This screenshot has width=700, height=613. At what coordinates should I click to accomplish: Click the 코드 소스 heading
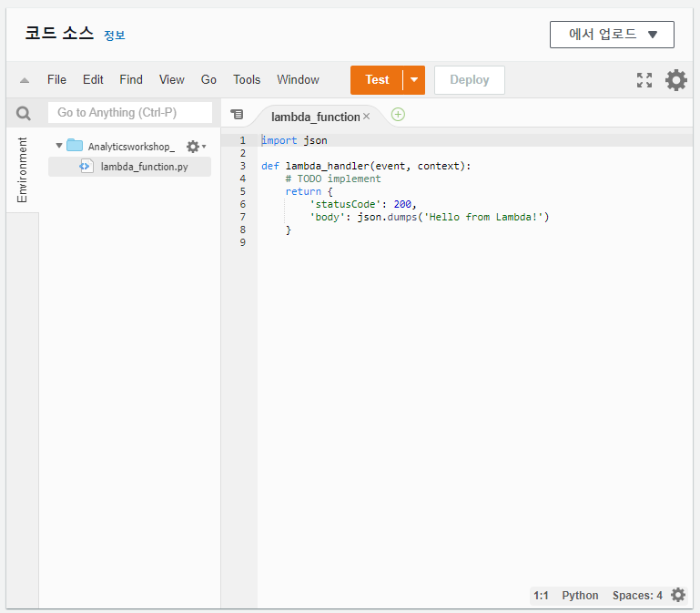pyautogui.click(x=59, y=33)
